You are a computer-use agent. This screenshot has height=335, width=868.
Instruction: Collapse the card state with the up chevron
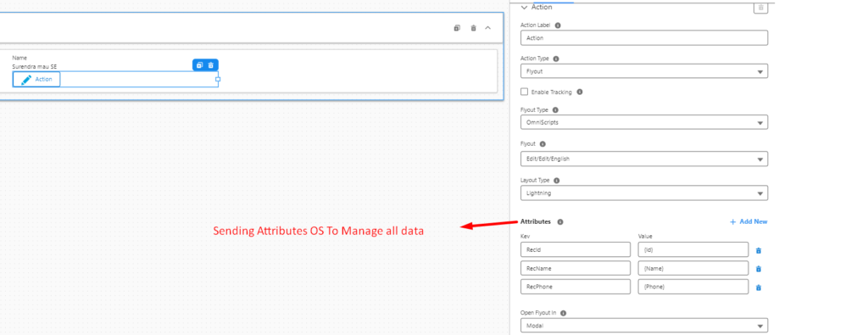pos(487,28)
